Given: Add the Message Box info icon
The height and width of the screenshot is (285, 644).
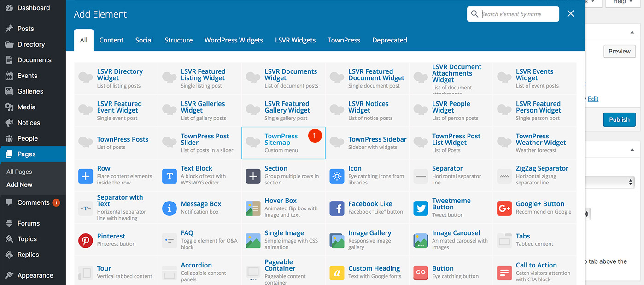Looking at the screenshot, I should point(170,208).
